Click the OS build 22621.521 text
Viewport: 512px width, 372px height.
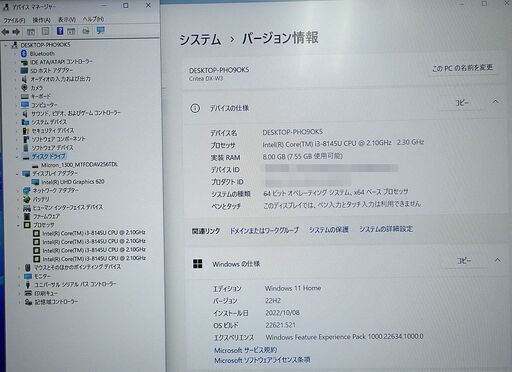tap(280, 325)
